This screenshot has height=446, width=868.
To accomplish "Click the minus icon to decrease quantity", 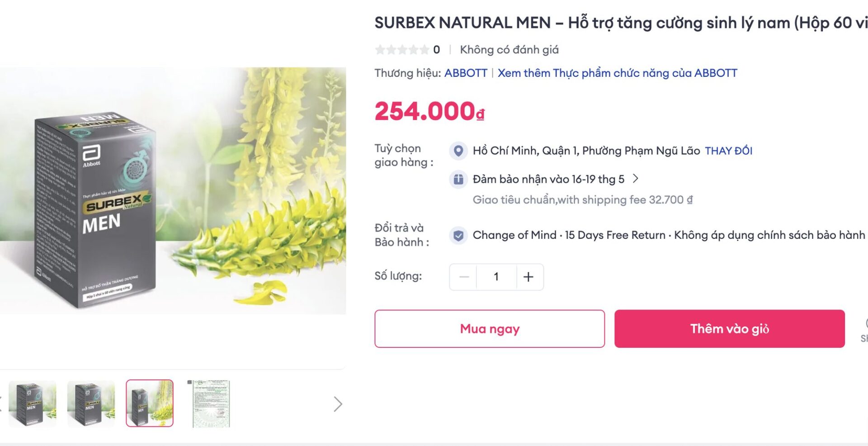I will (464, 277).
